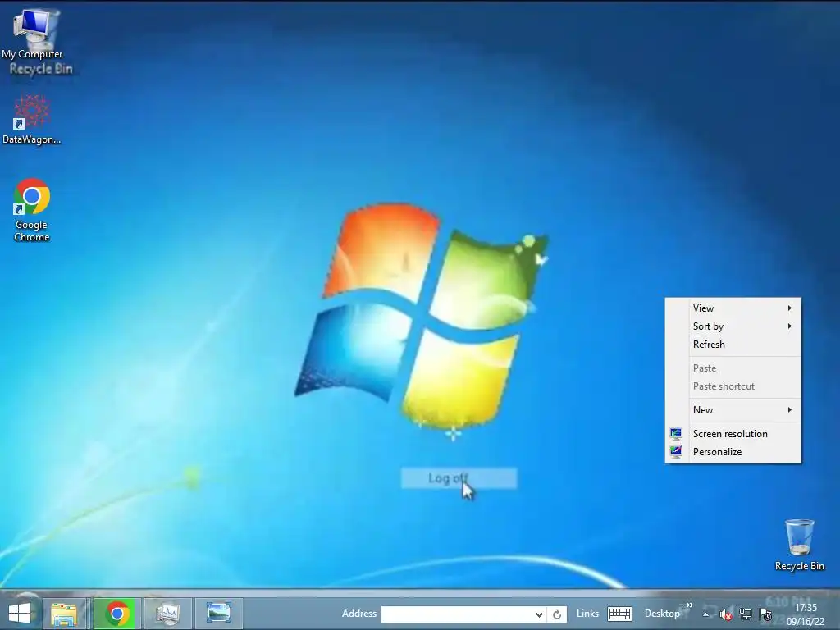Open the Windows Start button
Viewport: 840px width, 630px height.
tap(20, 613)
